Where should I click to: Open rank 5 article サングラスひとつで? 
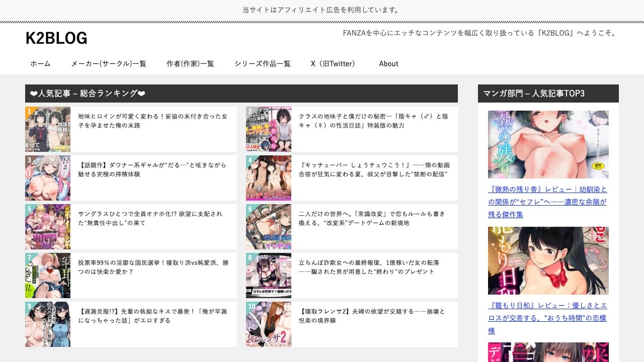point(150,218)
